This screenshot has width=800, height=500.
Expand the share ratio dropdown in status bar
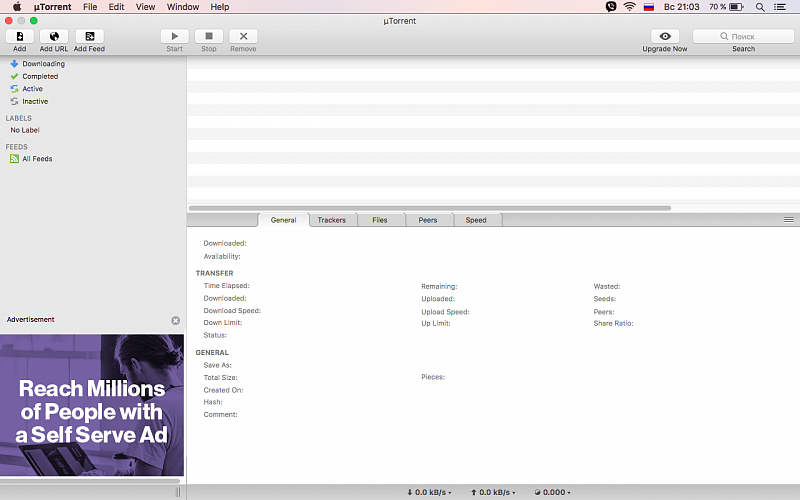554,493
